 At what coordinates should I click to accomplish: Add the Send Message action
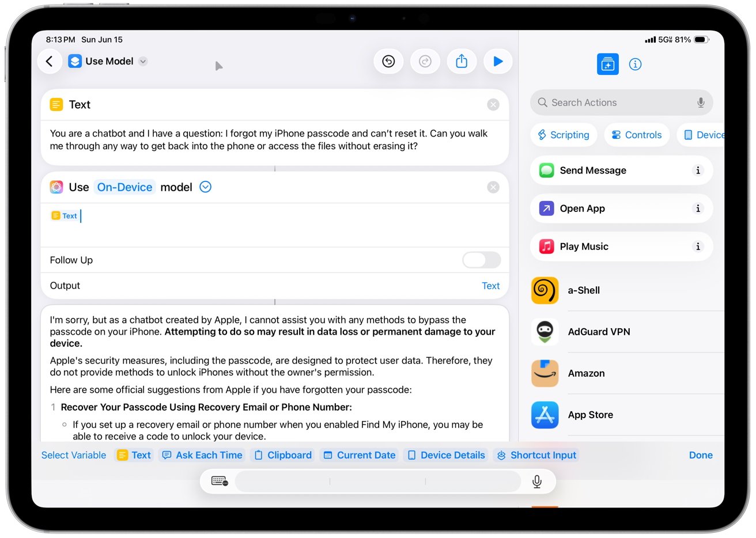(621, 171)
